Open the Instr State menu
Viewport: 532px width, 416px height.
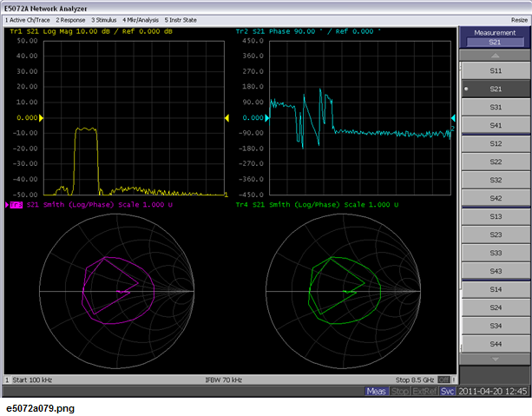point(181,20)
